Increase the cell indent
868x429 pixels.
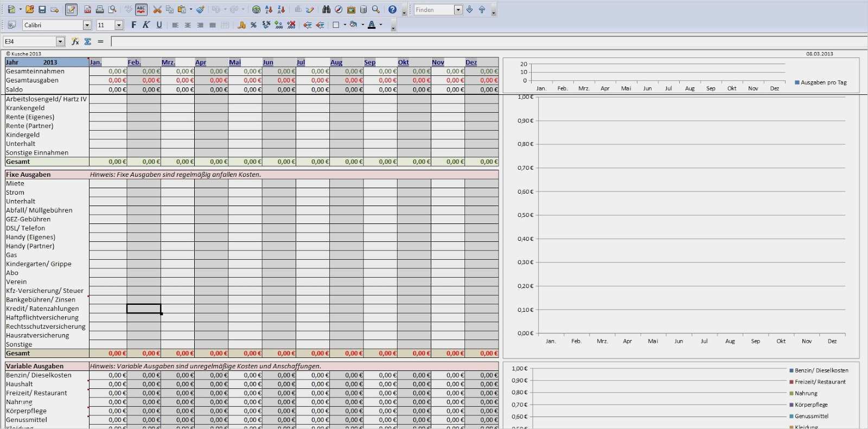click(x=320, y=25)
